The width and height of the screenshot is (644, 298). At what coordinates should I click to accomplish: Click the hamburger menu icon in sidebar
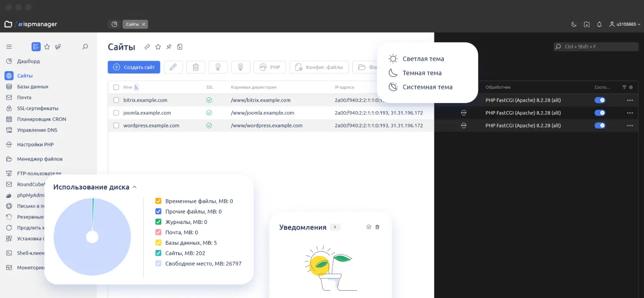(x=9, y=47)
